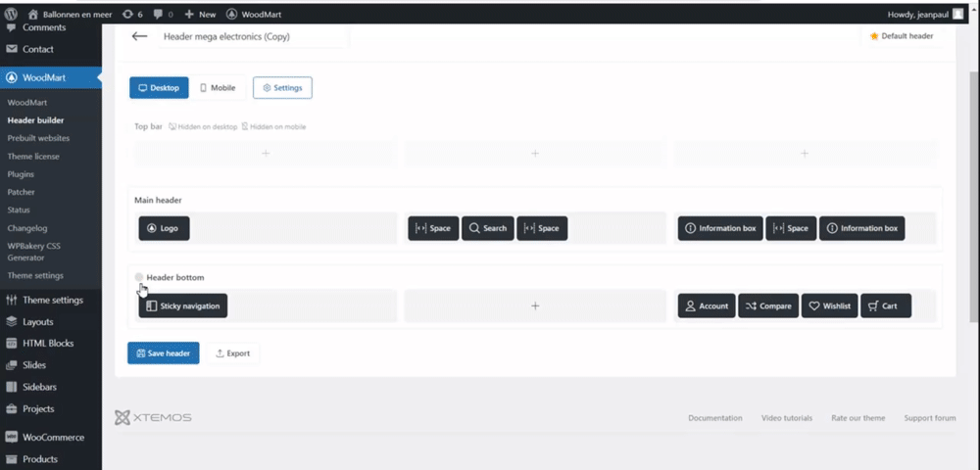Select the Wishlist element
This screenshot has width=980, height=470.
point(829,305)
